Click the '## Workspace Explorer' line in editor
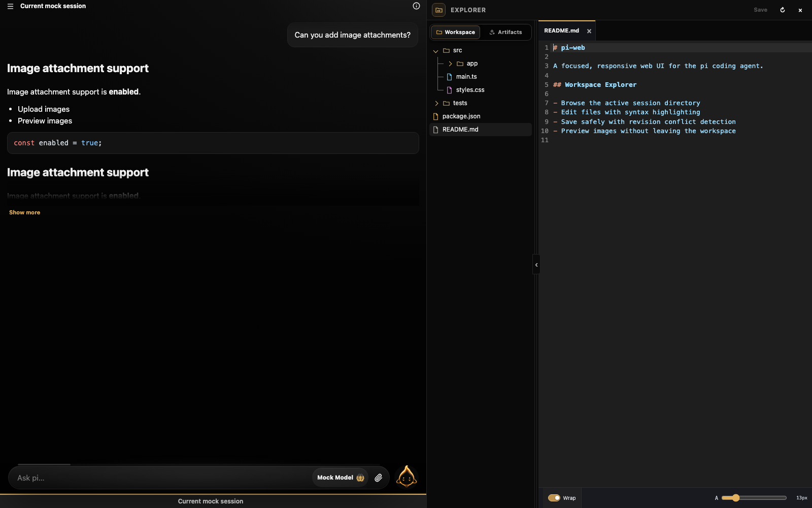The height and width of the screenshot is (508, 812). [x=595, y=85]
